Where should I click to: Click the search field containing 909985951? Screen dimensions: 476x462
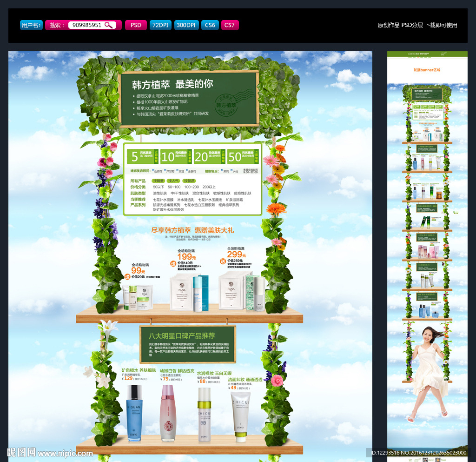tap(92, 25)
